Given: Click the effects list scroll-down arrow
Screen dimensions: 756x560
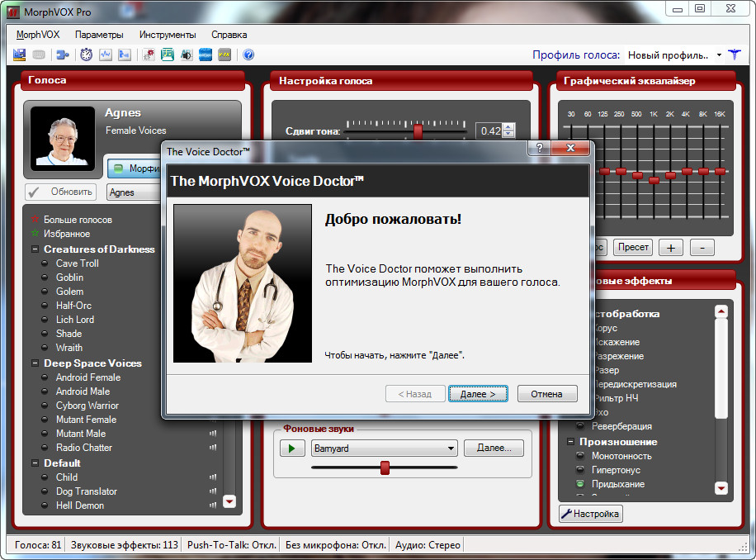Looking at the screenshot, I should tap(721, 488).
